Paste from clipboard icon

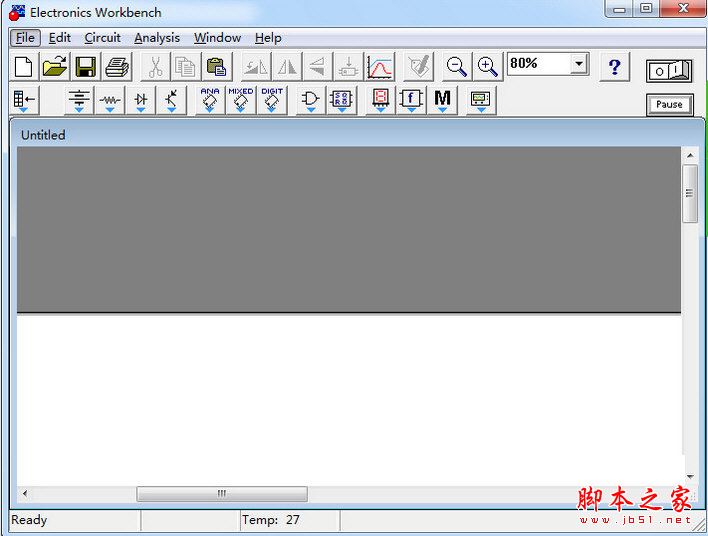pos(217,67)
